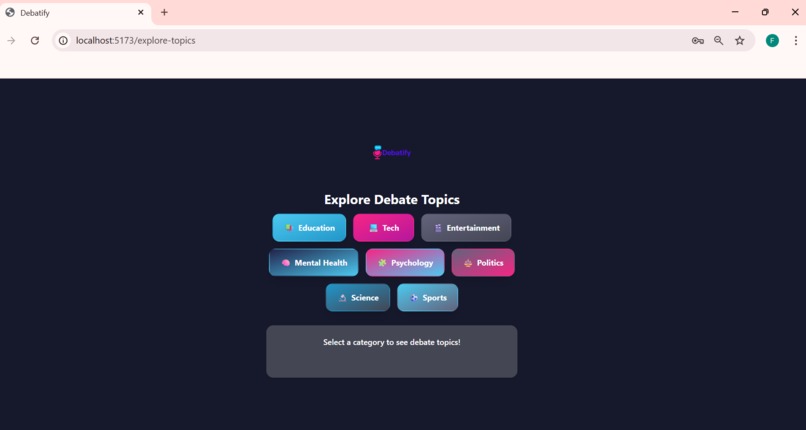Select the Psychology category button
The image size is (806, 430).
click(x=405, y=263)
